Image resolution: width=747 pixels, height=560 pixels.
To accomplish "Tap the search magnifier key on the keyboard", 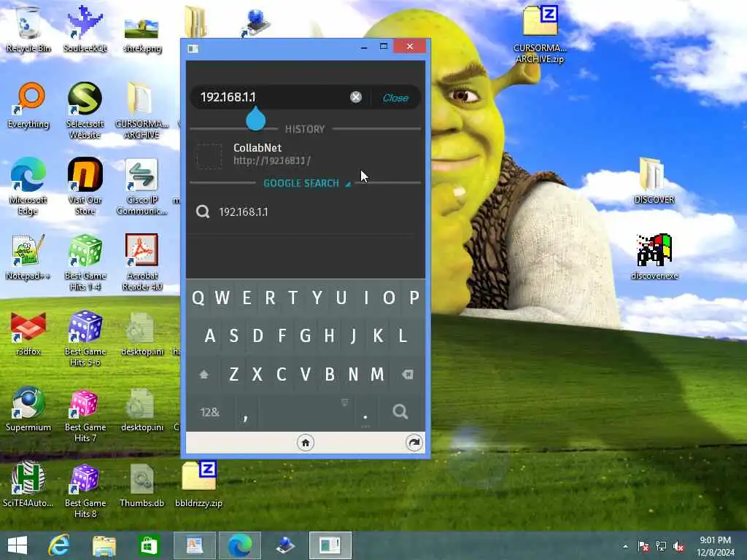I will coord(400,412).
